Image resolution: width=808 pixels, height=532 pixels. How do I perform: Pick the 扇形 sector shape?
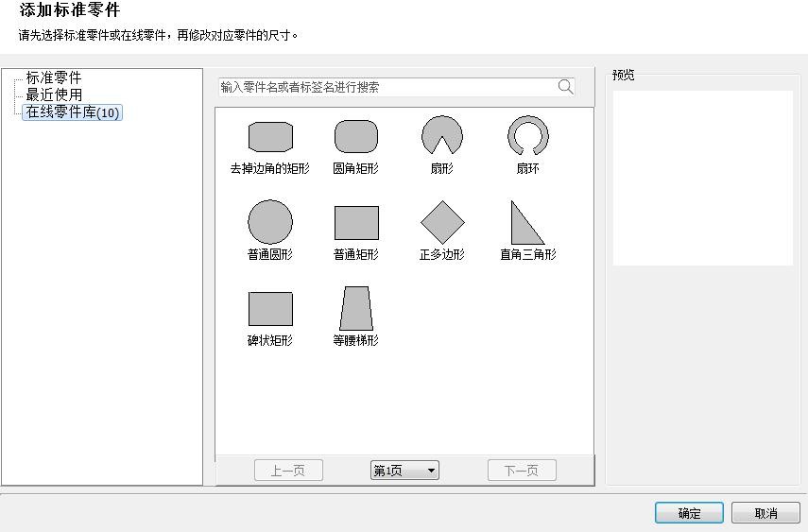point(442,136)
